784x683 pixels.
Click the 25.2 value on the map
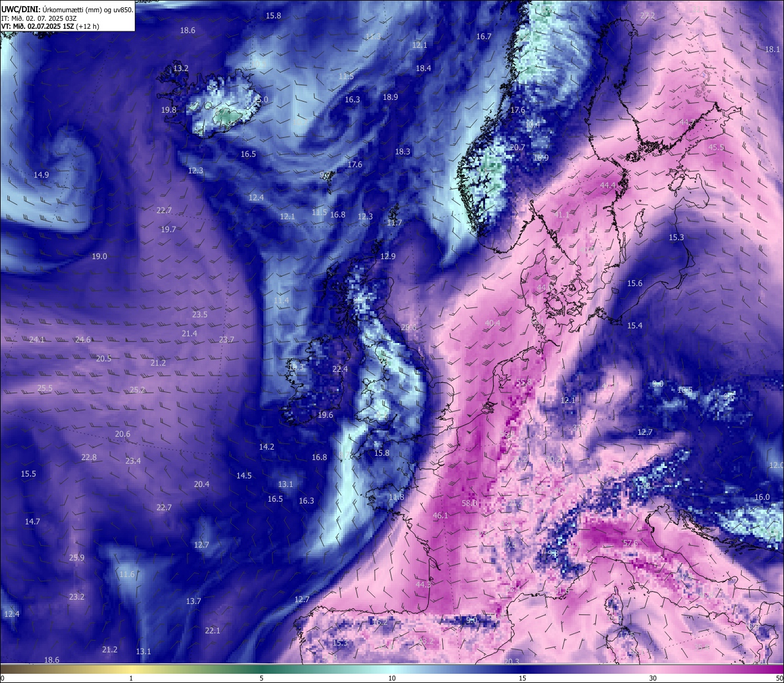click(x=137, y=390)
